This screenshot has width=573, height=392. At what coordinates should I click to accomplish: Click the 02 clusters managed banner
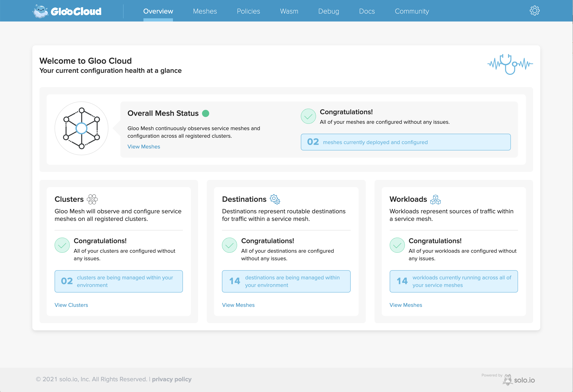(119, 281)
